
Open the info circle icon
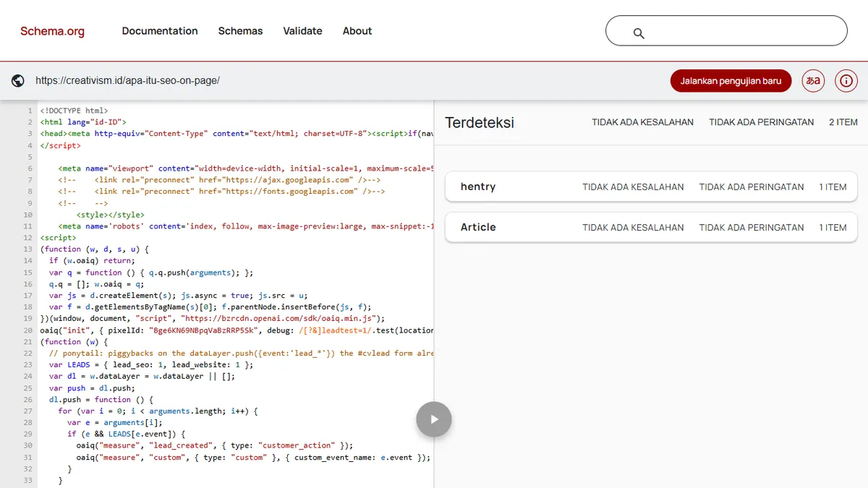point(846,80)
